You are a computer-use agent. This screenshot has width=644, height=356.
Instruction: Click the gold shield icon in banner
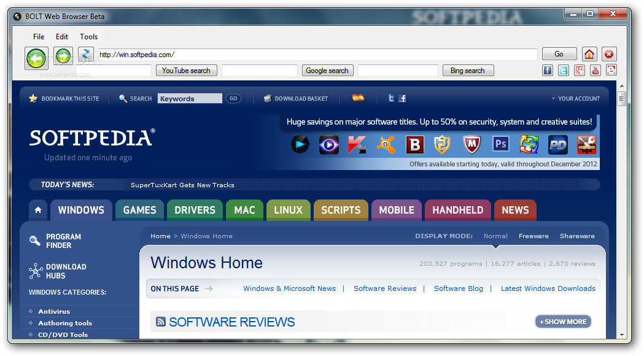[443, 145]
